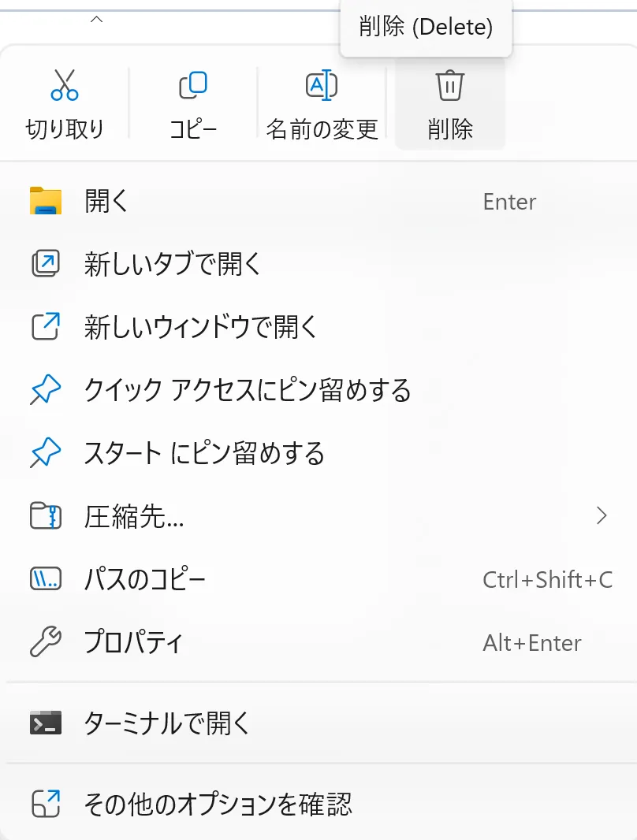Click the collapse chevron at the top
This screenshot has height=840, width=637.
click(95, 18)
